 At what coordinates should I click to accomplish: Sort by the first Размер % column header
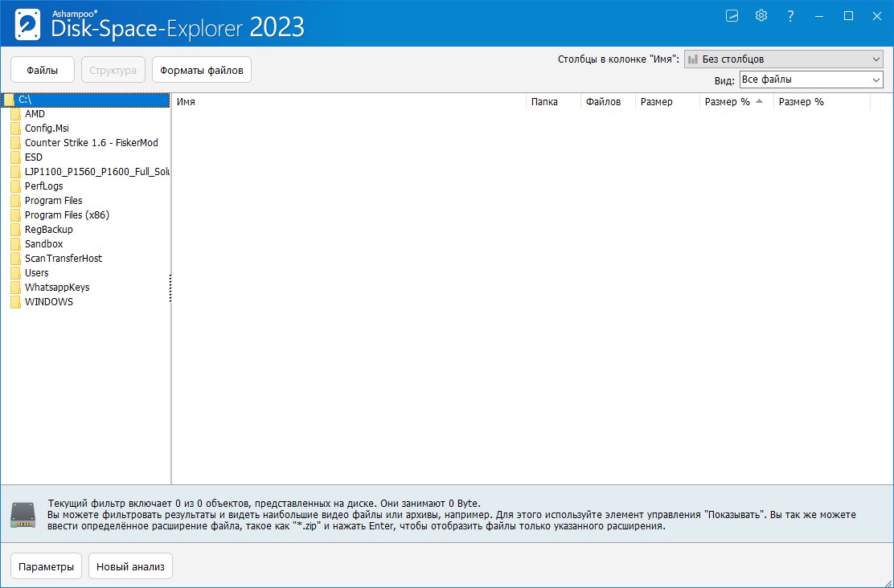click(x=736, y=102)
